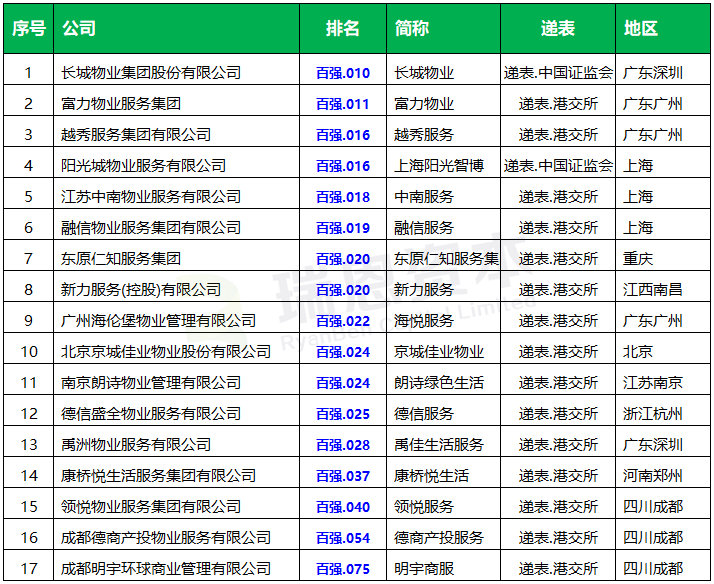Select abbreviation 中南服务
The width and height of the screenshot is (714, 584).
[x=424, y=197]
